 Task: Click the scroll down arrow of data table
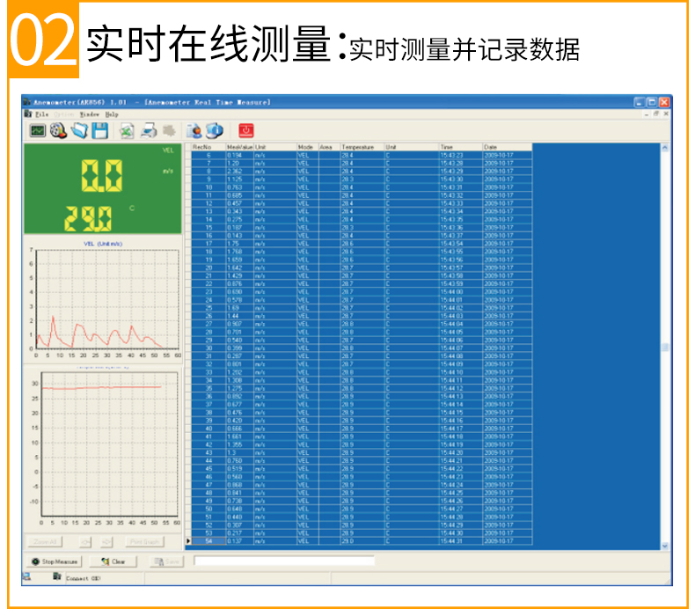(664, 546)
